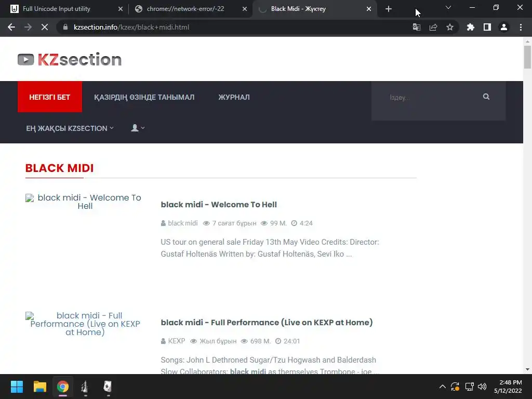Submit search with the magnifier icon
The height and width of the screenshot is (399, 532).
(x=486, y=97)
